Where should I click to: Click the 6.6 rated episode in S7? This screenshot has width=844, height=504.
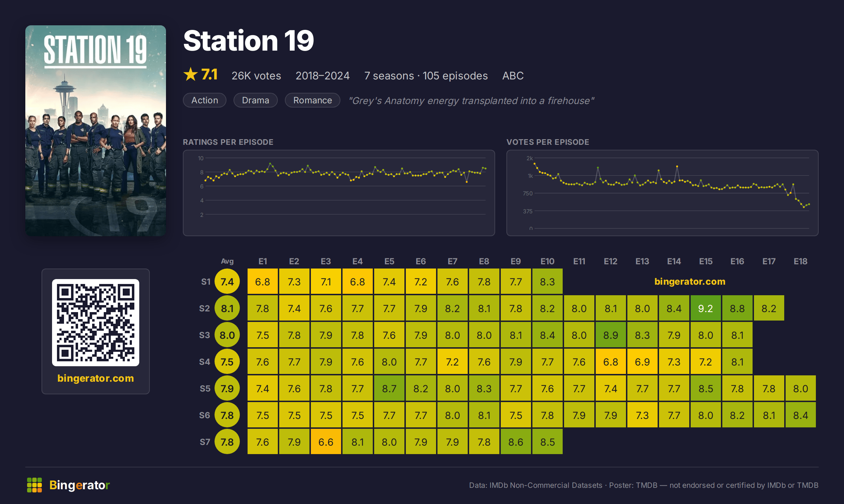pos(326,442)
